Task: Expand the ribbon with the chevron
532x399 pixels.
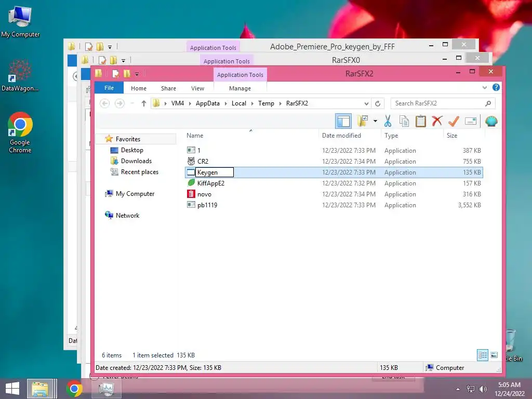Action: click(x=485, y=87)
